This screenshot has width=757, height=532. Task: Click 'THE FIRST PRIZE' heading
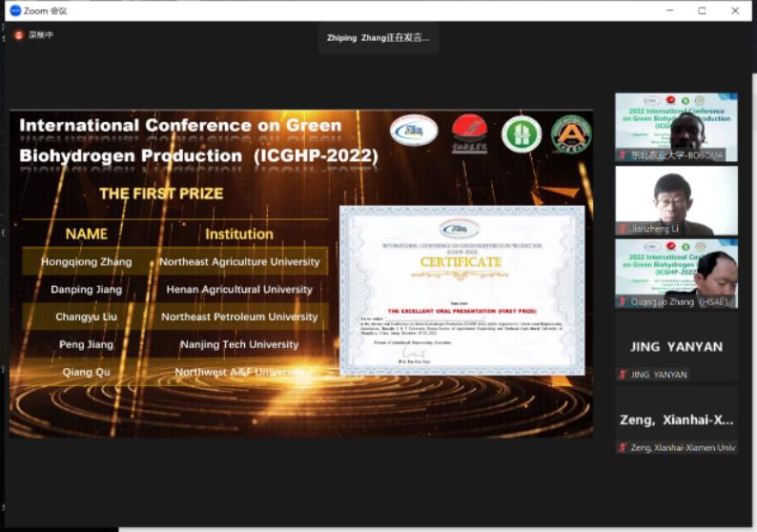[x=161, y=194]
